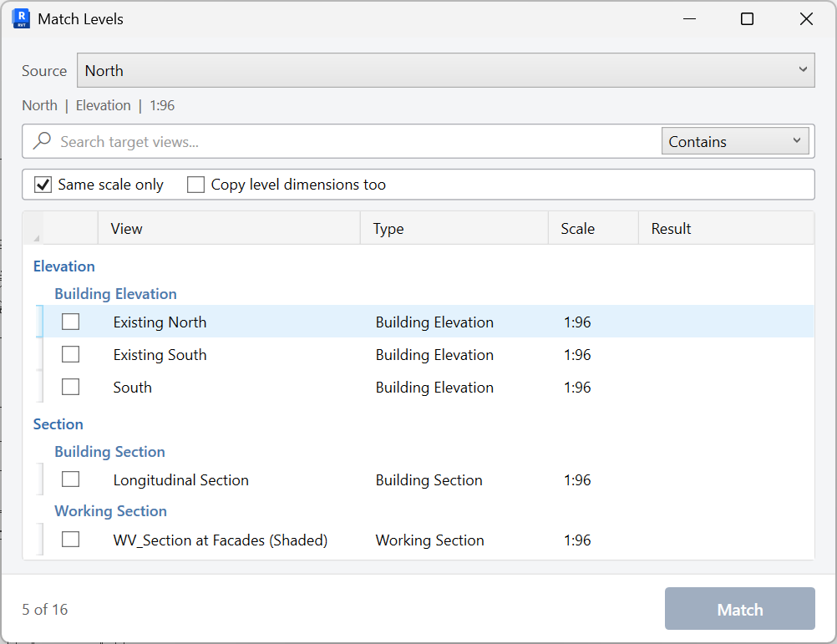Enable Copy level dimensions too checkbox

[x=195, y=185]
